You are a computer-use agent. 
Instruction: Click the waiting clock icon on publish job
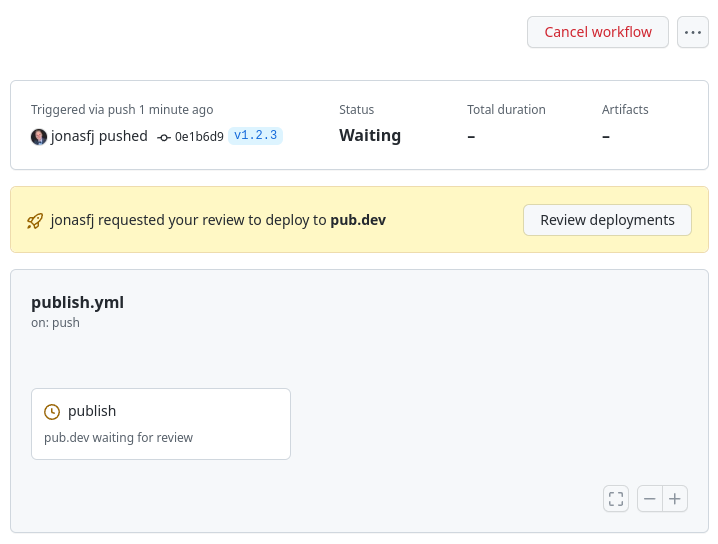[x=52, y=411]
